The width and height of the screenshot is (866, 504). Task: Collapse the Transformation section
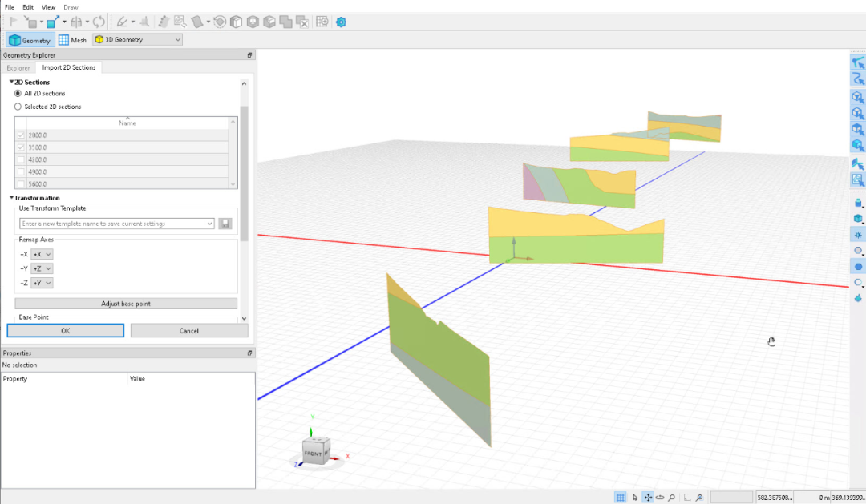[12, 198]
